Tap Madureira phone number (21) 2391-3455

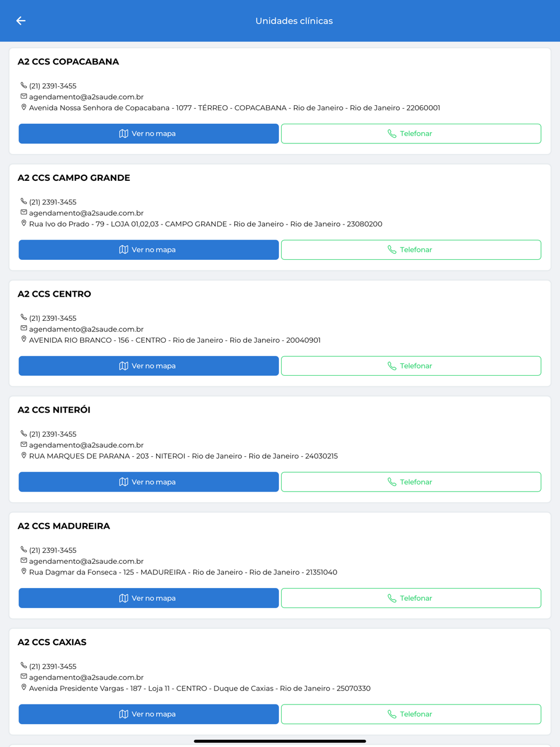(53, 550)
